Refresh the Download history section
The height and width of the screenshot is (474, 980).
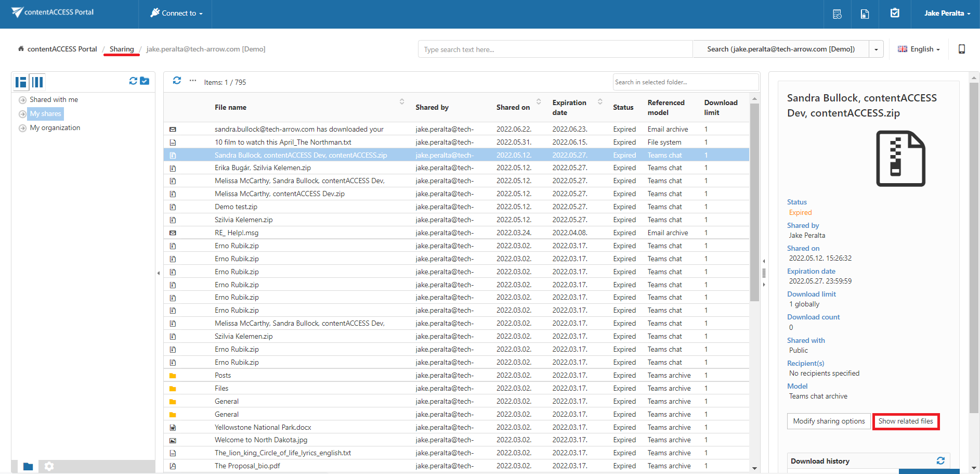tap(940, 460)
